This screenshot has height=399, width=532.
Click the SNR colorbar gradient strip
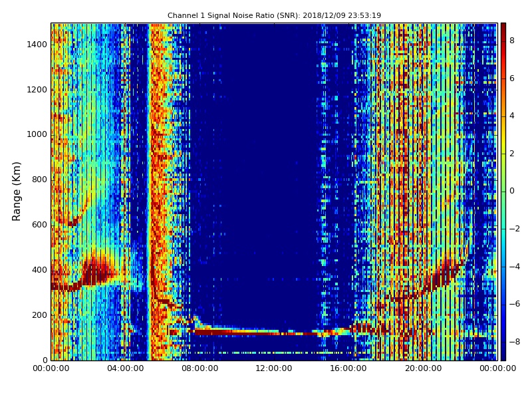point(503,192)
